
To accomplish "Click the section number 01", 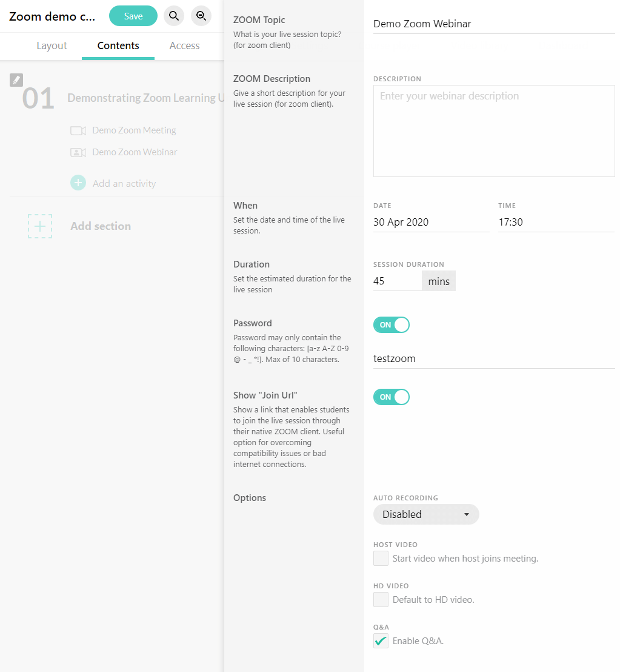I will pyautogui.click(x=39, y=98).
